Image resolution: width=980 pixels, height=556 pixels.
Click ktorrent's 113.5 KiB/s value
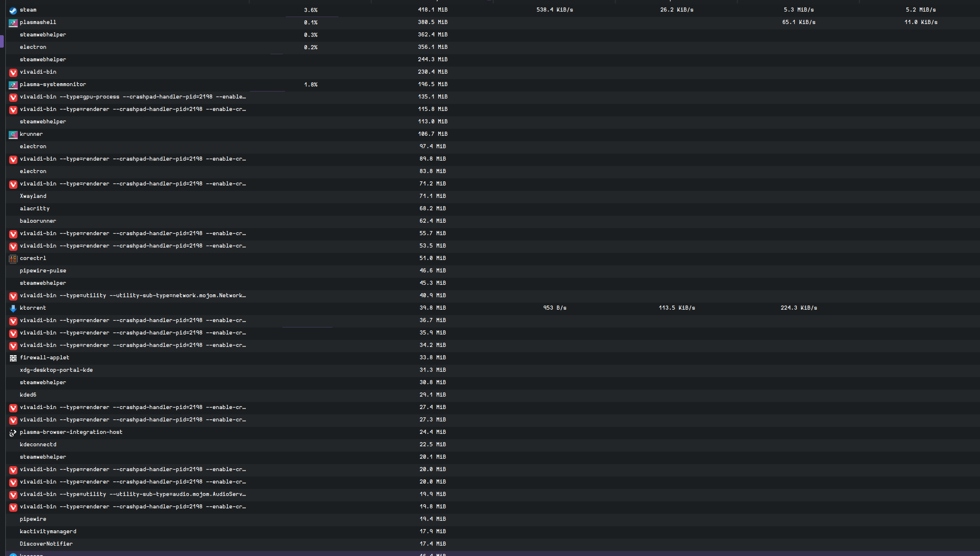pyautogui.click(x=677, y=308)
